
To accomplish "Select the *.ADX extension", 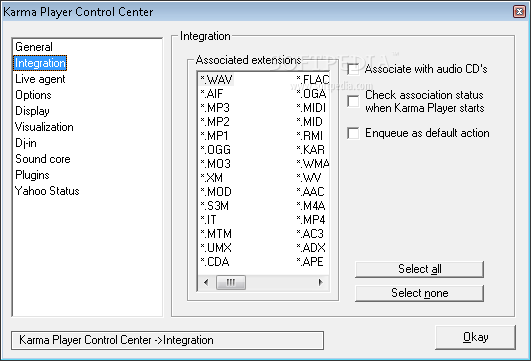I will point(311,248).
